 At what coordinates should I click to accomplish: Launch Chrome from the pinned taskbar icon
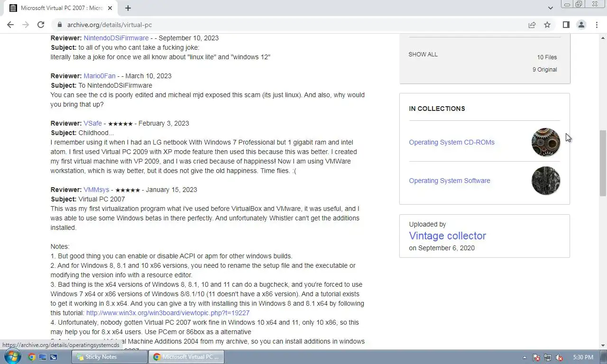point(32,357)
